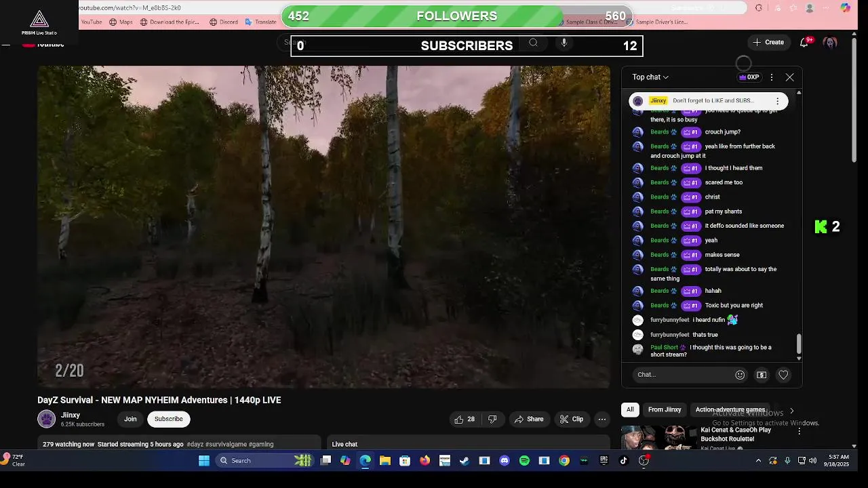Open the weather widget showing 72°F
Image resolution: width=868 pixels, height=488 pixels.
click(14, 460)
